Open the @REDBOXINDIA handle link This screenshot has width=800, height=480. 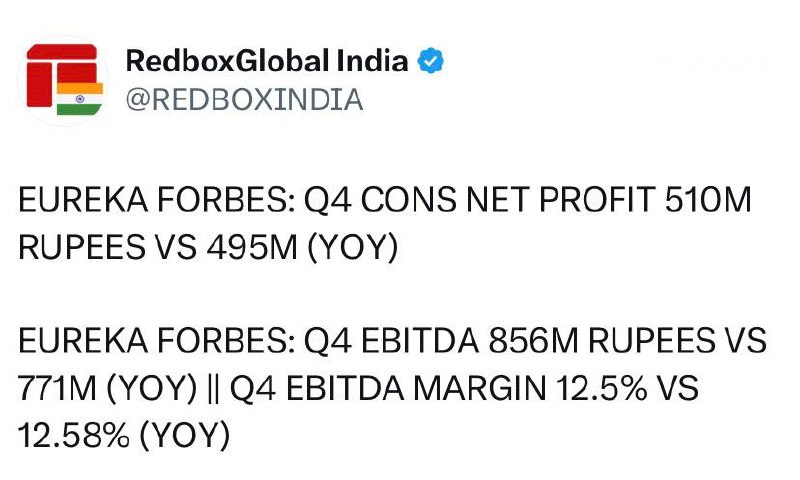(244, 100)
